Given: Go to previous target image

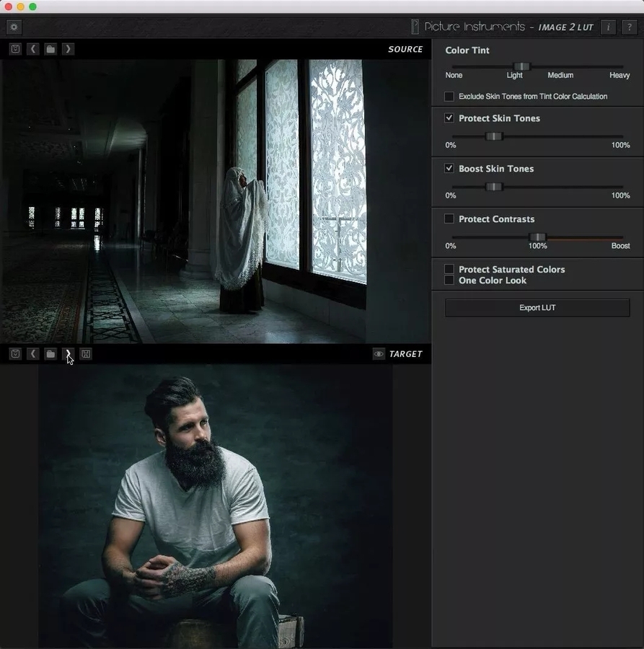Looking at the screenshot, I should (x=33, y=354).
